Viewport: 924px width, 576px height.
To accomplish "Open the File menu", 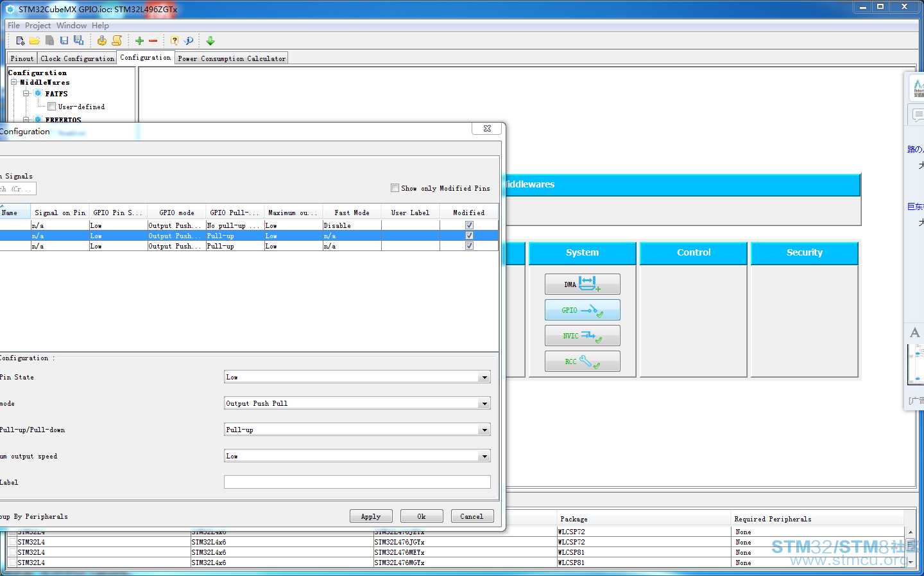I will 13,26.
